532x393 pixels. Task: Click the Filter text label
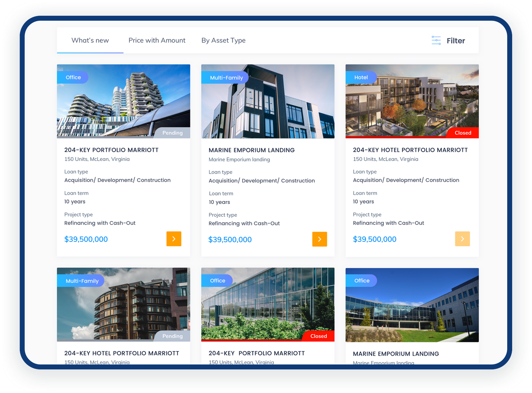(456, 41)
